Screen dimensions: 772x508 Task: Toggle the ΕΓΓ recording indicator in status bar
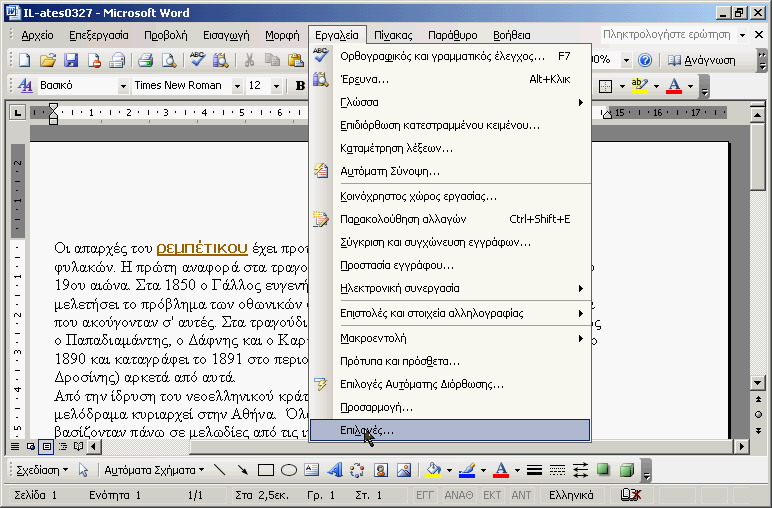[x=425, y=495]
